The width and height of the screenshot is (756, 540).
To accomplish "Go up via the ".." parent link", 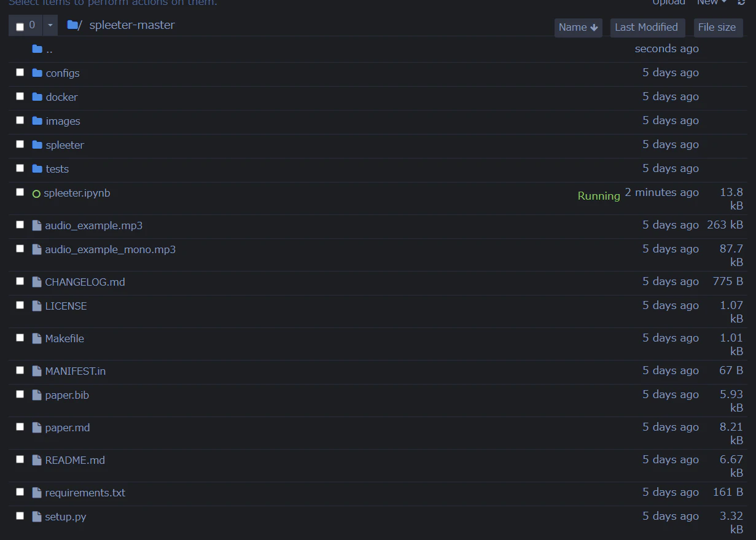I will coord(49,50).
